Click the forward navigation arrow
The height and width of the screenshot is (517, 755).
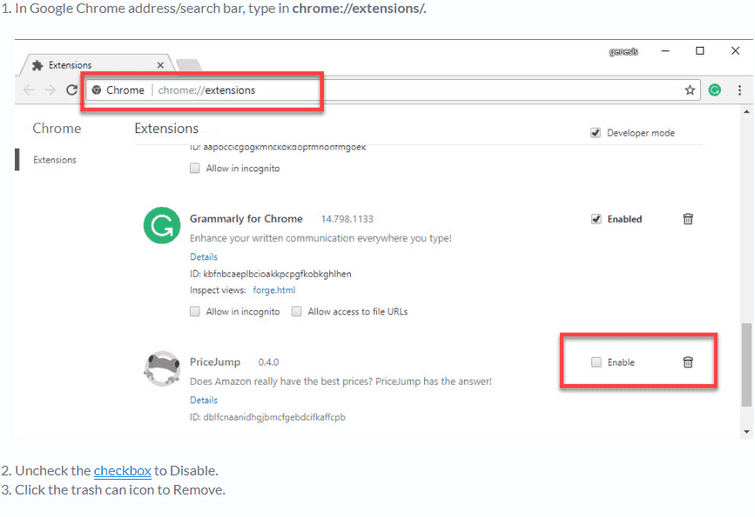tap(50, 90)
